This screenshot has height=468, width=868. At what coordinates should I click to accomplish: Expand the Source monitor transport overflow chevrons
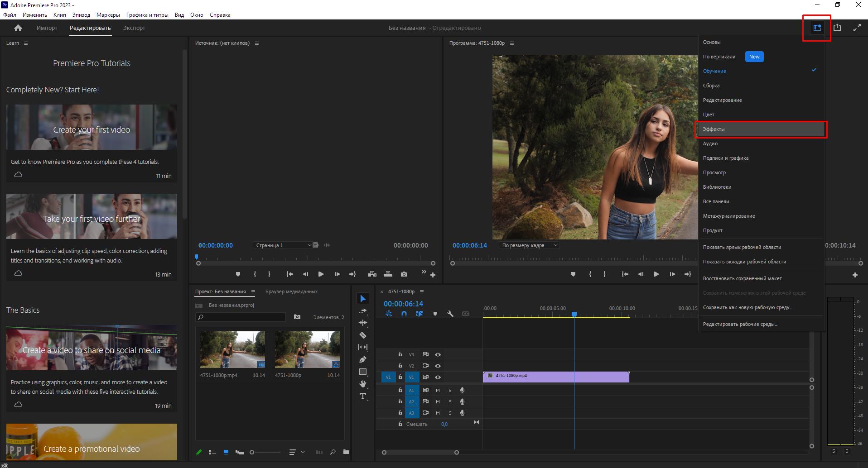pyautogui.click(x=424, y=272)
